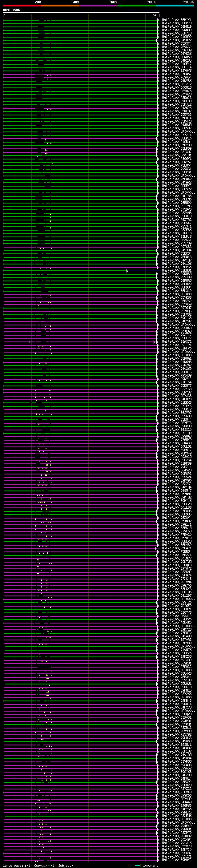Open hit UniRef100_Q41384

176,250
